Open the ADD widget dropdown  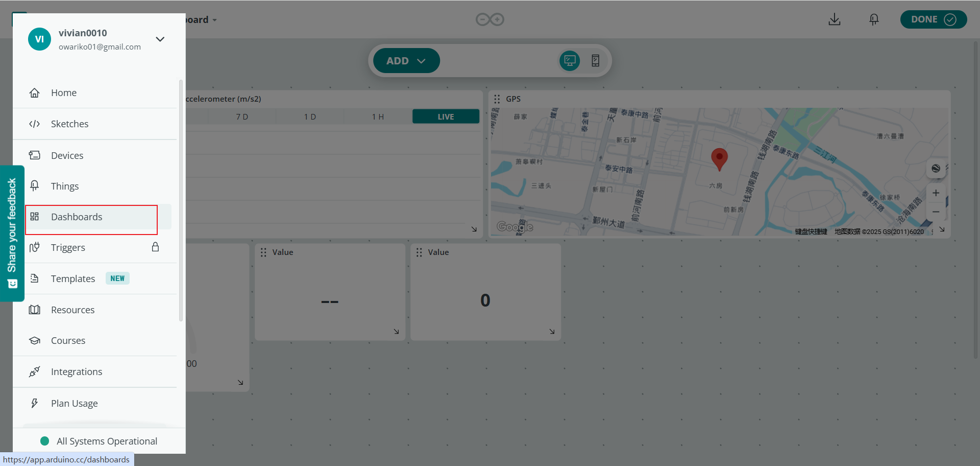[x=406, y=61]
